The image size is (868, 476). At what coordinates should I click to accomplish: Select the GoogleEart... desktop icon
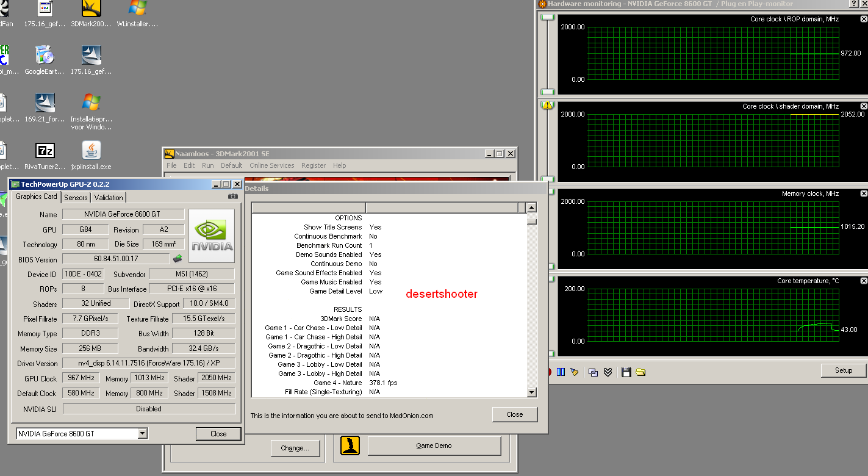(x=44, y=60)
